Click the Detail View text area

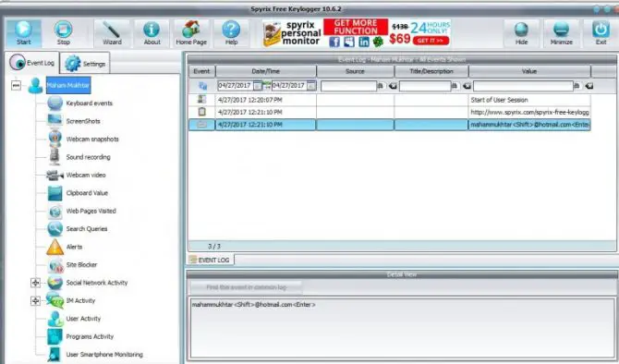coord(402,328)
